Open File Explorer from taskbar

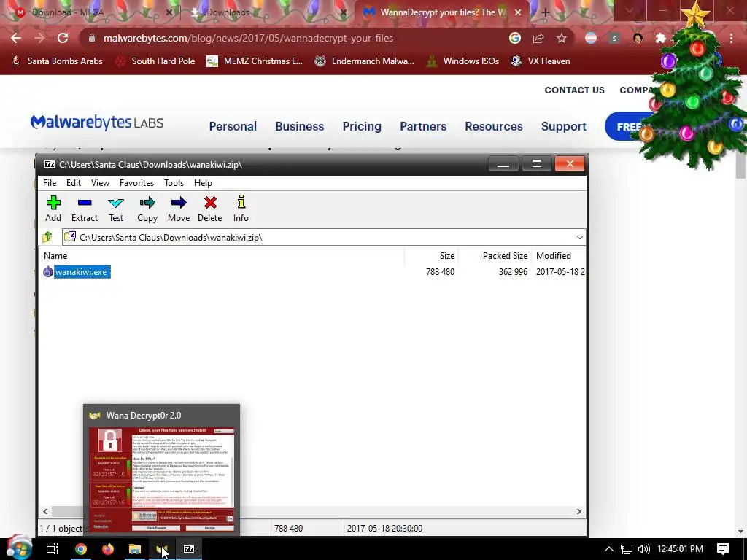[x=135, y=549]
